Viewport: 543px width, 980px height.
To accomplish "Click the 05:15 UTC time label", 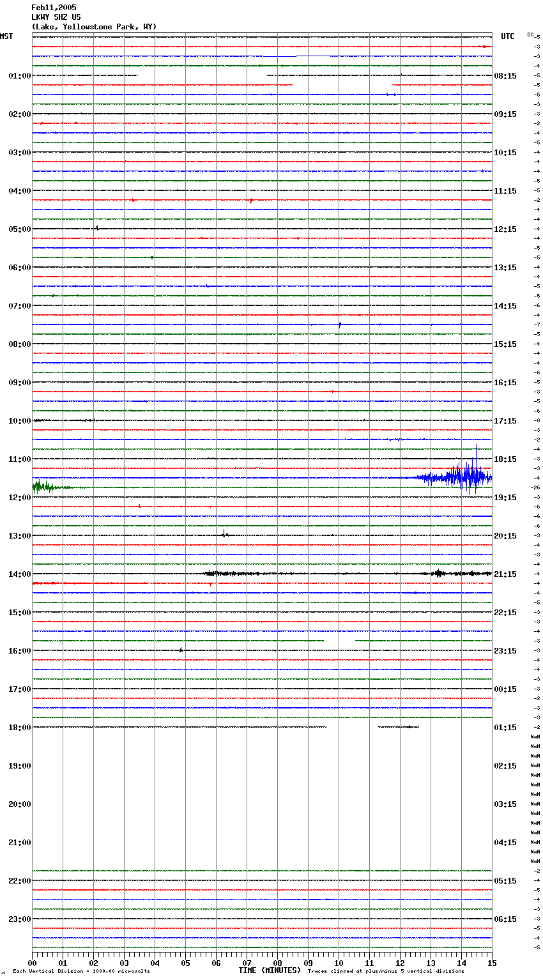I will [505, 881].
